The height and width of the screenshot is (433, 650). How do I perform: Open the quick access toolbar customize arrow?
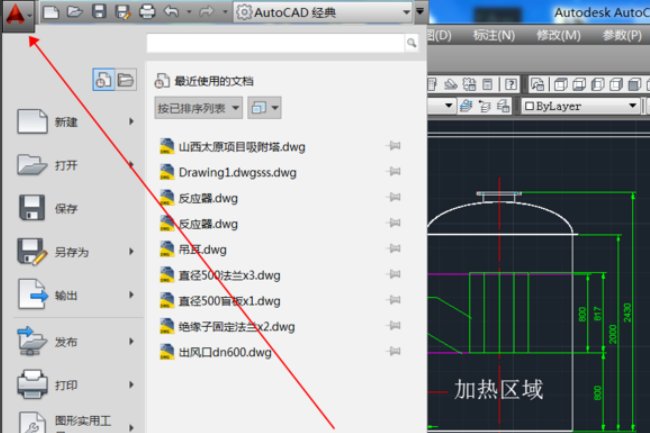click(x=420, y=12)
